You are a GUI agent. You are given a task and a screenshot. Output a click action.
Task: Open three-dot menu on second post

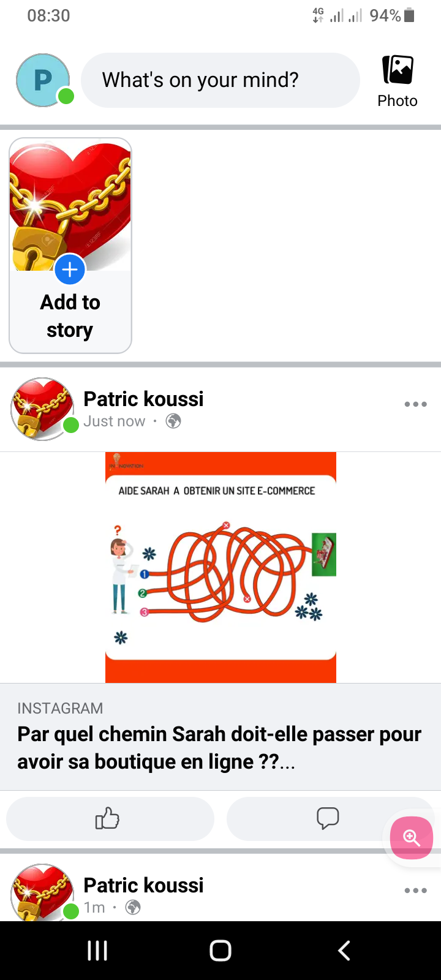(415, 891)
